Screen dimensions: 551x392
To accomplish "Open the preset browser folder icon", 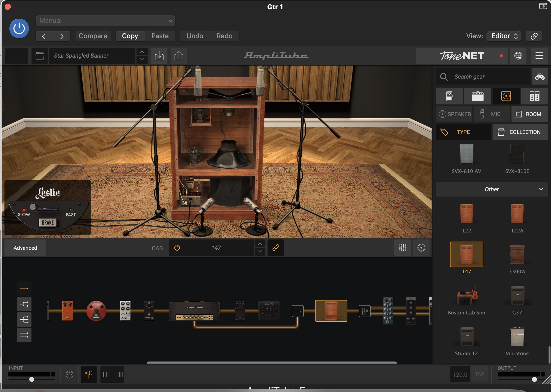I will (x=40, y=56).
